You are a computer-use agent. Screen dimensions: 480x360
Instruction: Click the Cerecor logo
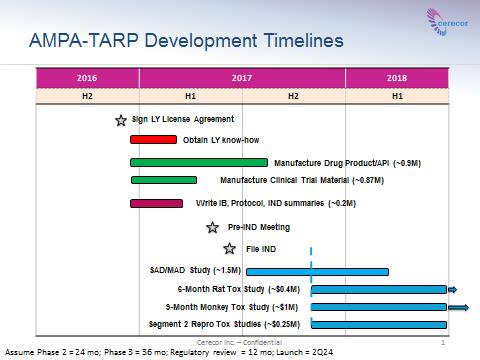(447, 22)
